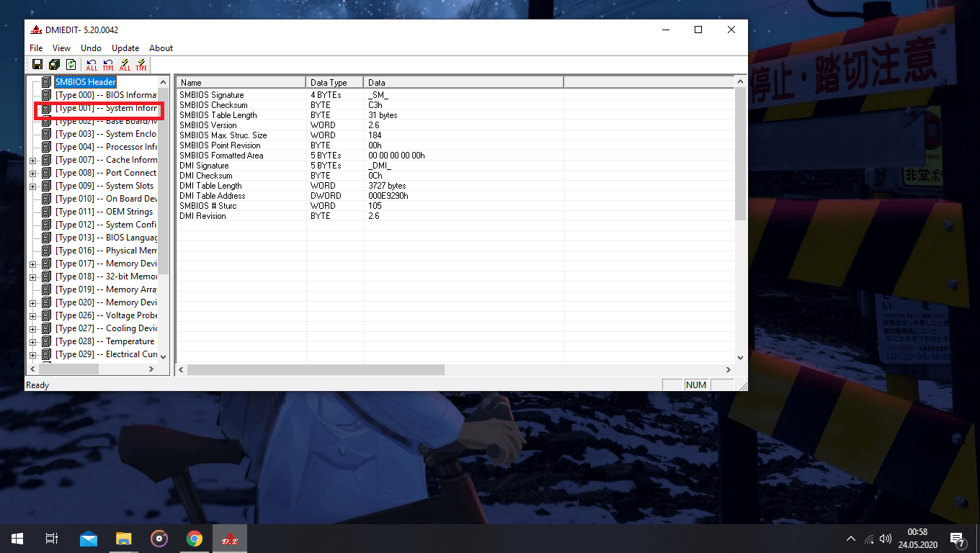Screen dimensions: 980x553
Task: Select Type 004 Processor Information tree item
Action: pos(106,147)
